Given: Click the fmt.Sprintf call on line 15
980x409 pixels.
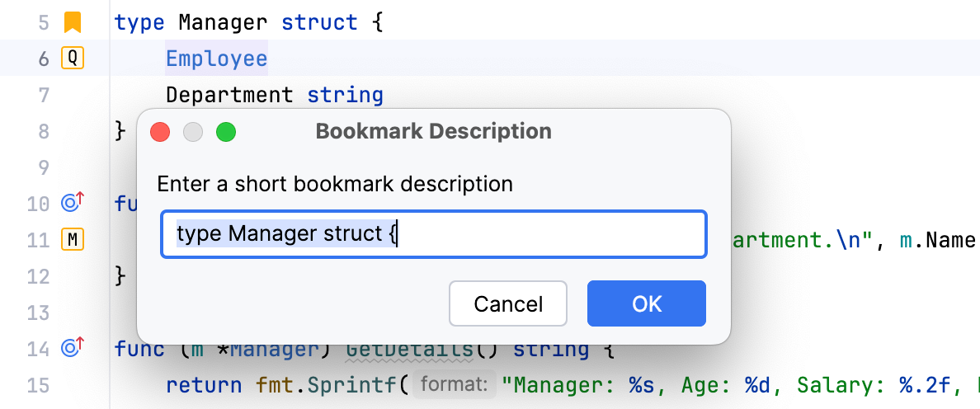Looking at the screenshot, I should (322, 385).
